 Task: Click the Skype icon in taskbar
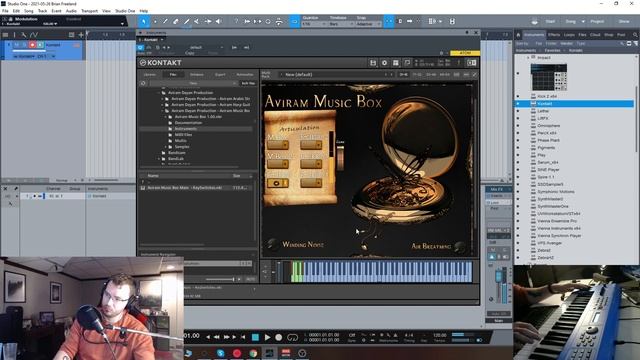point(221,353)
